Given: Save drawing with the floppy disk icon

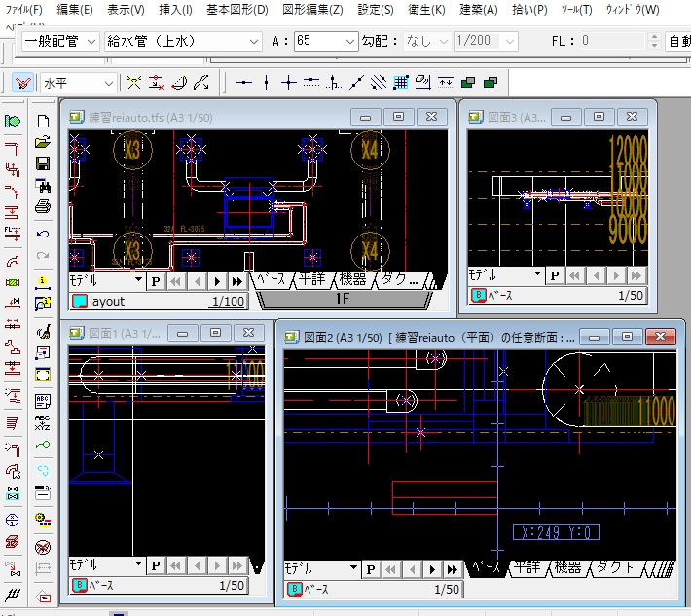Looking at the screenshot, I should point(42,164).
